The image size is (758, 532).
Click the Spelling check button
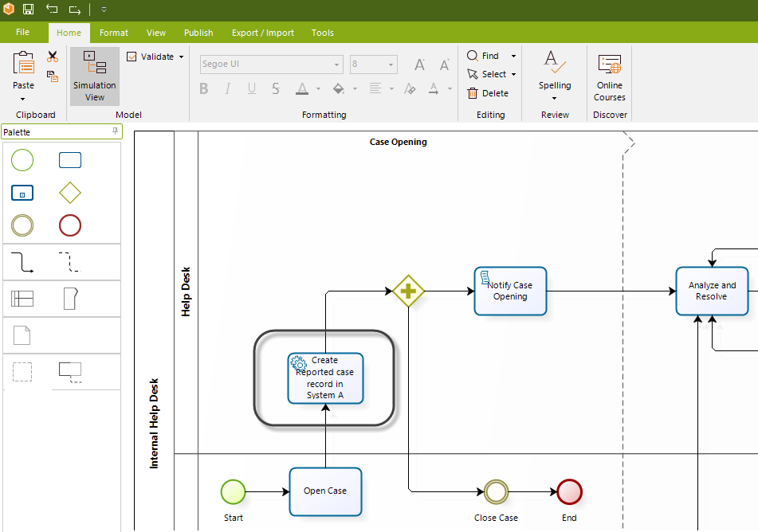(x=555, y=70)
